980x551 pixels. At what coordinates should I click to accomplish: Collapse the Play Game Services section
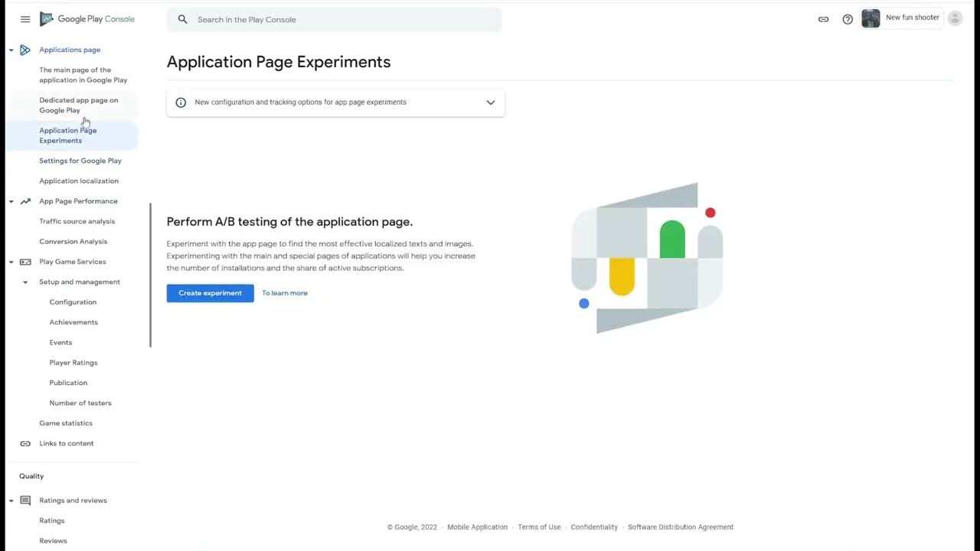click(11, 262)
